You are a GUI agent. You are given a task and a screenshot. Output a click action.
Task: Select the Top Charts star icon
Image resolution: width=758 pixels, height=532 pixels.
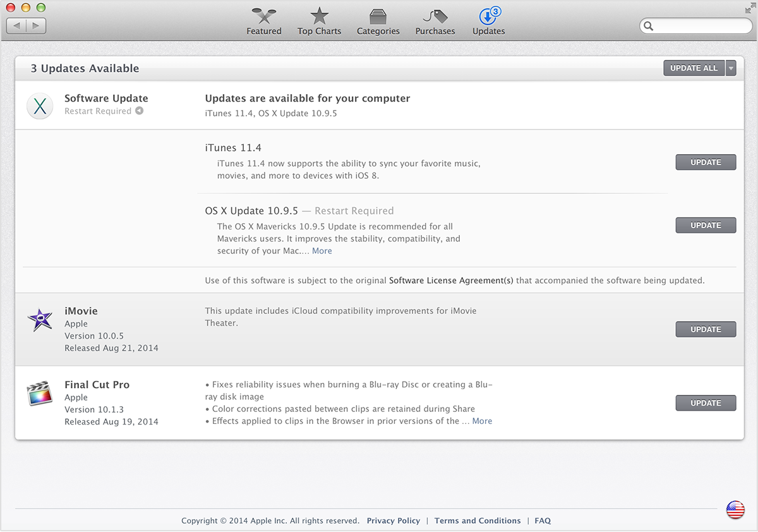point(319,16)
